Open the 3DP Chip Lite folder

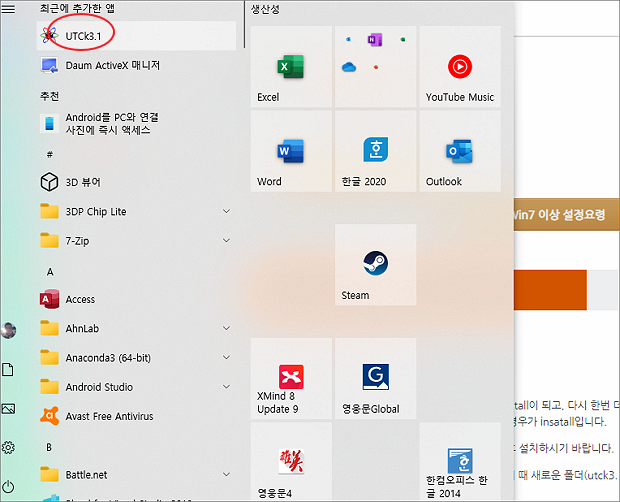pos(136,211)
